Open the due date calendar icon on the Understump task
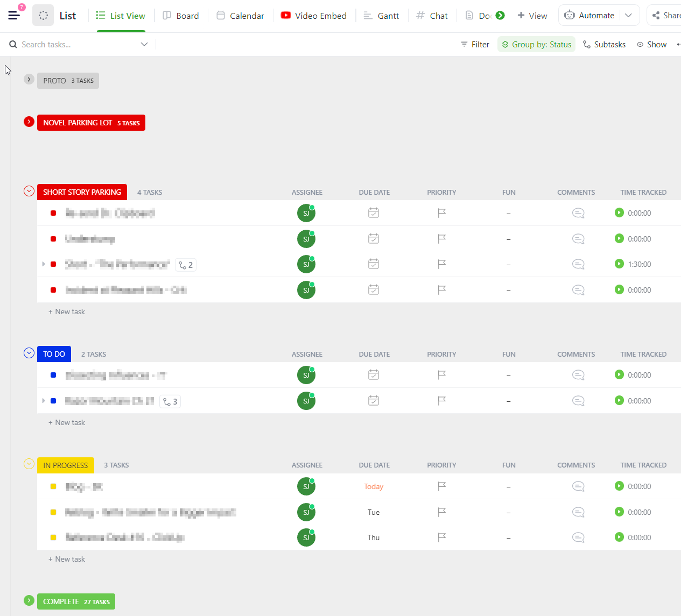The height and width of the screenshot is (616, 681). (x=373, y=238)
